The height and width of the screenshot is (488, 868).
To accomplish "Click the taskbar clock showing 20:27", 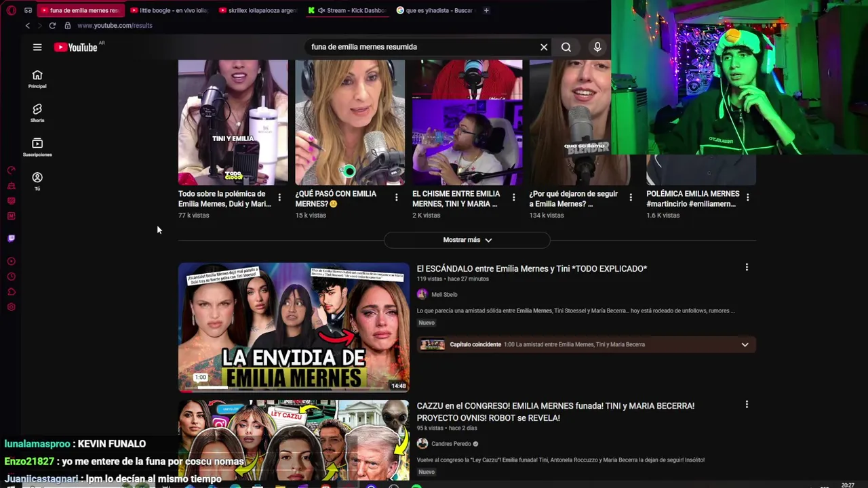I will (x=848, y=485).
